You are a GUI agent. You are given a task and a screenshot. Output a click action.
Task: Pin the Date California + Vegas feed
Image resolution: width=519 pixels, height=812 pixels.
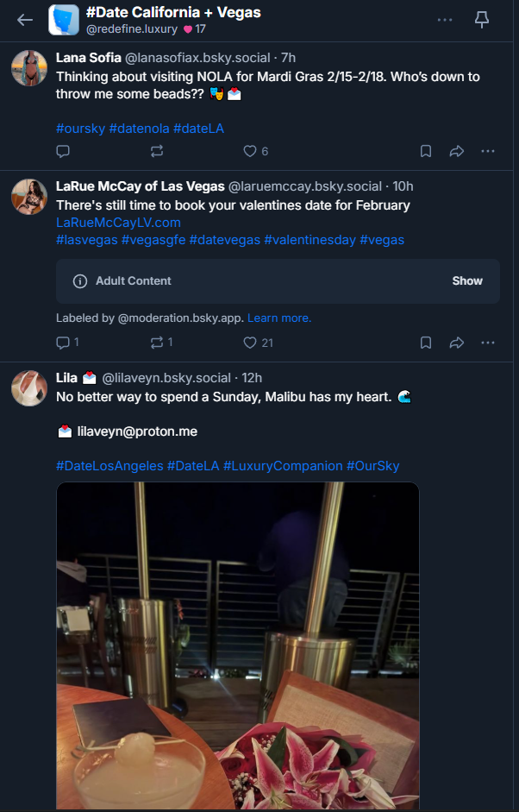tap(481, 19)
